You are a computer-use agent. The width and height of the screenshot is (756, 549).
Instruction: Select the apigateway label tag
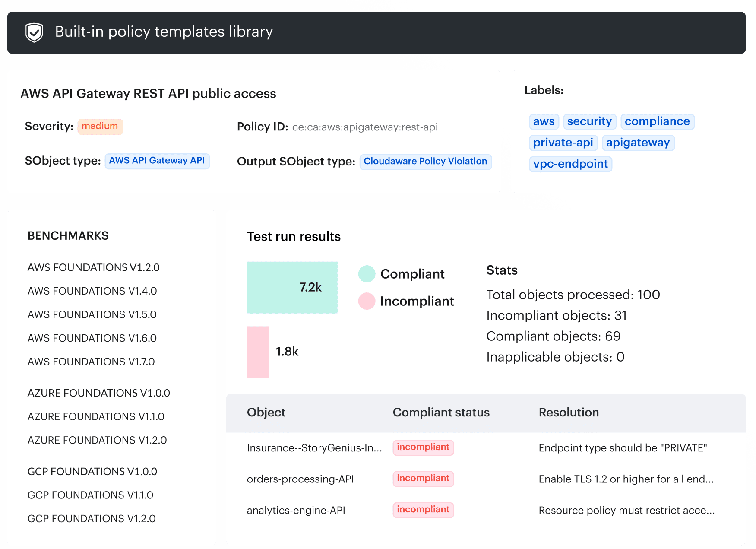pyautogui.click(x=638, y=143)
